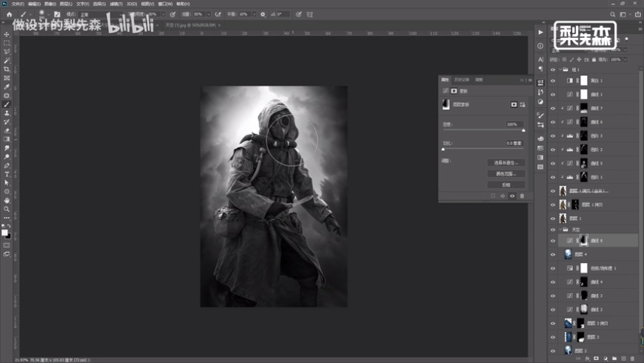Open smoothing options gear icon
Viewport: 644px width, 363px height.
point(263,14)
